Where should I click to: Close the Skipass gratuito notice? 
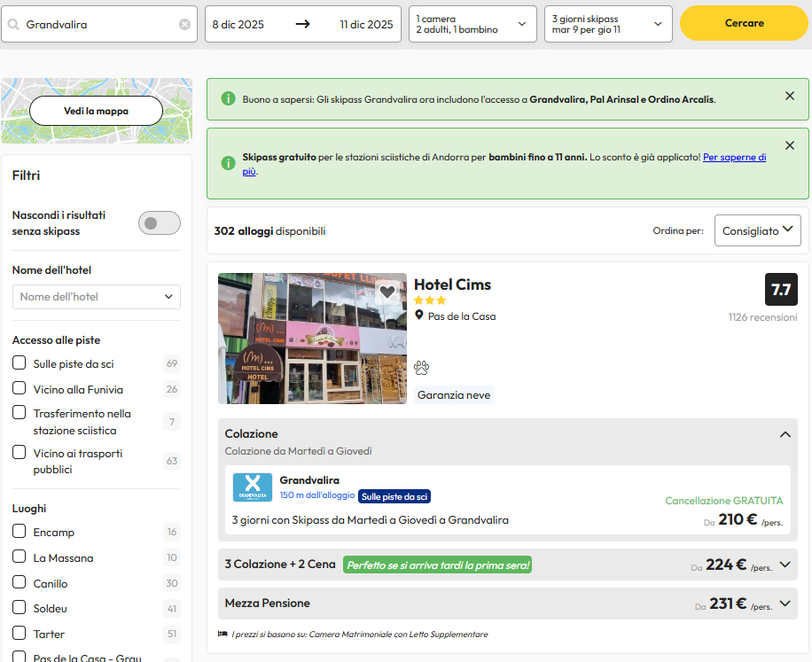pos(789,145)
